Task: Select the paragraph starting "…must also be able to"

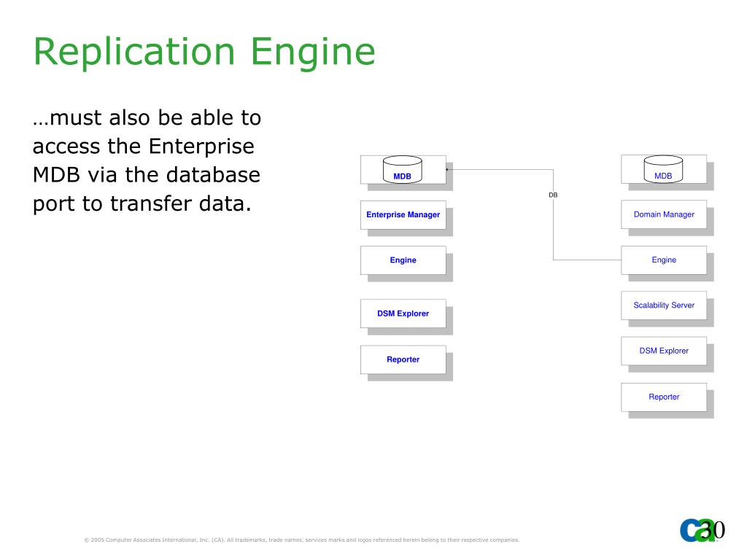Action: [x=147, y=160]
